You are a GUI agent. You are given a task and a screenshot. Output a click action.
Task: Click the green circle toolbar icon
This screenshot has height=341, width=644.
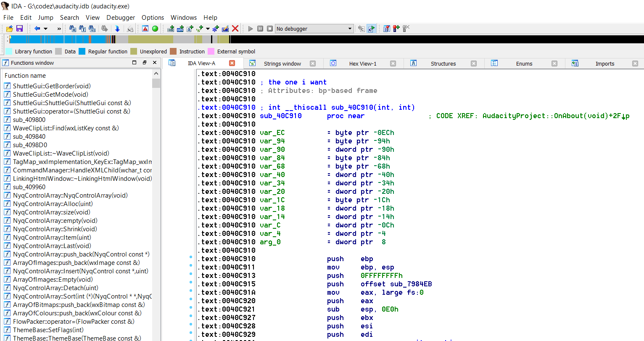(155, 29)
